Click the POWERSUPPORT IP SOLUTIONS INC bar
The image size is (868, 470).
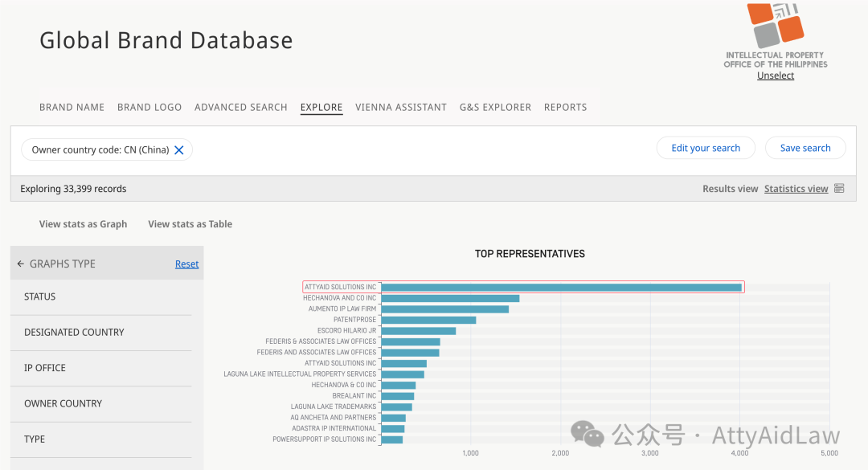pos(392,439)
